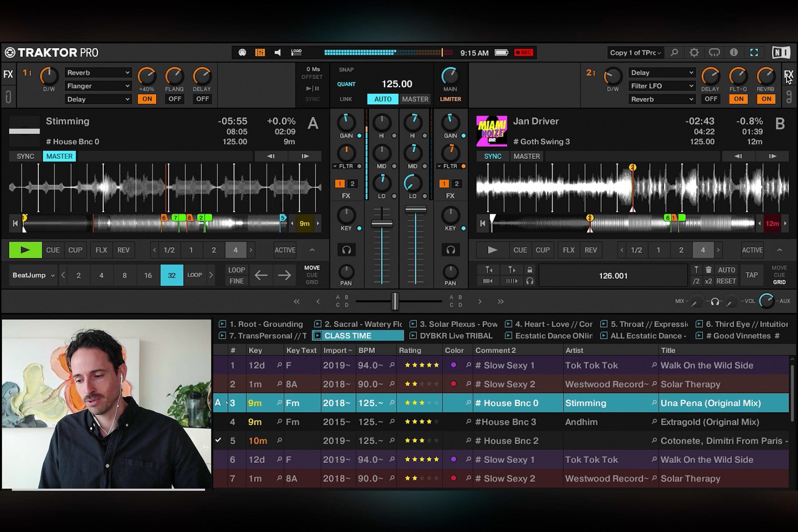Toggle fullscreen mode icon top right
798x532 pixels.
click(x=754, y=52)
